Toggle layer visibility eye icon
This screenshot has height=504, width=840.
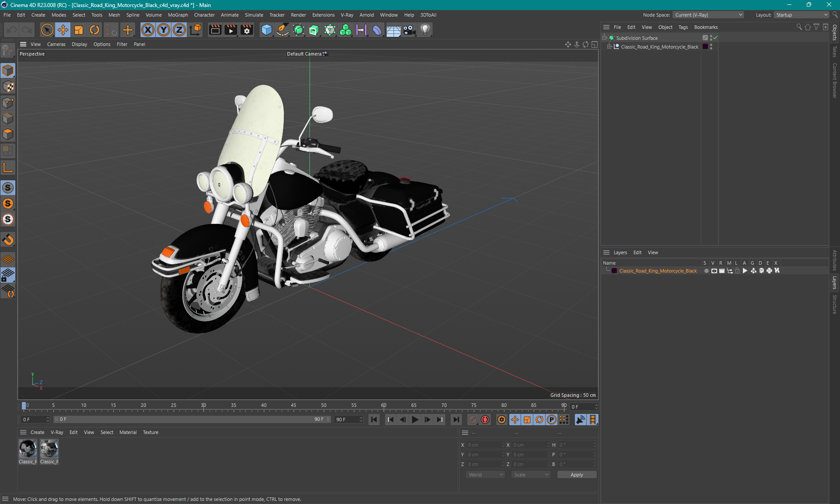714,271
